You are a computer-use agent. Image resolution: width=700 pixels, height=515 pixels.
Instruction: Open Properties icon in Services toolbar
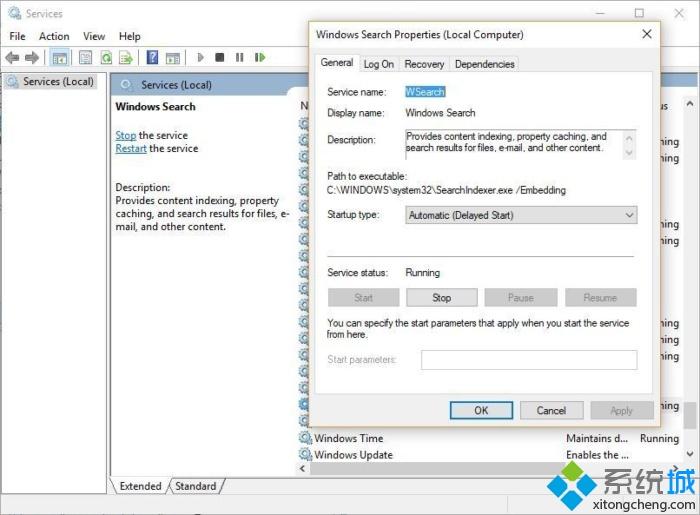coord(85,58)
